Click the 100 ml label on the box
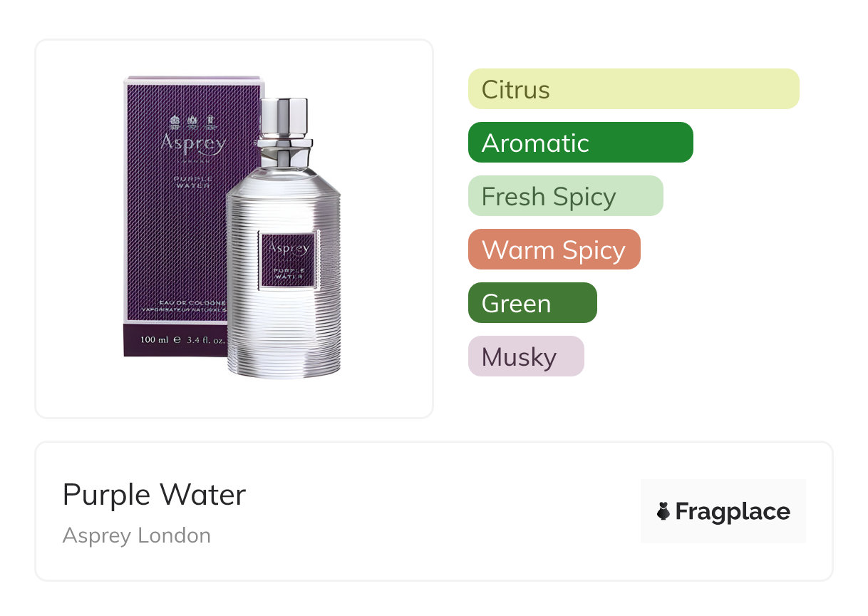This screenshot has height=616, width=868. point(154,340)
